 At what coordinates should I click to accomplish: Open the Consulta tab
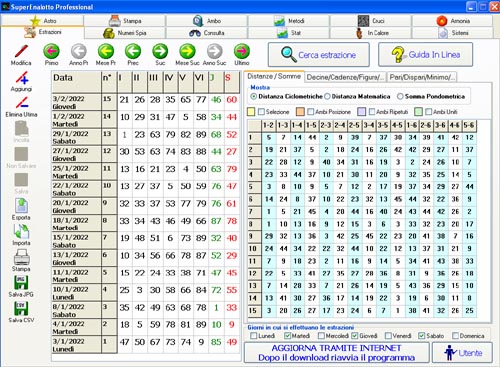tap(207, 33)
